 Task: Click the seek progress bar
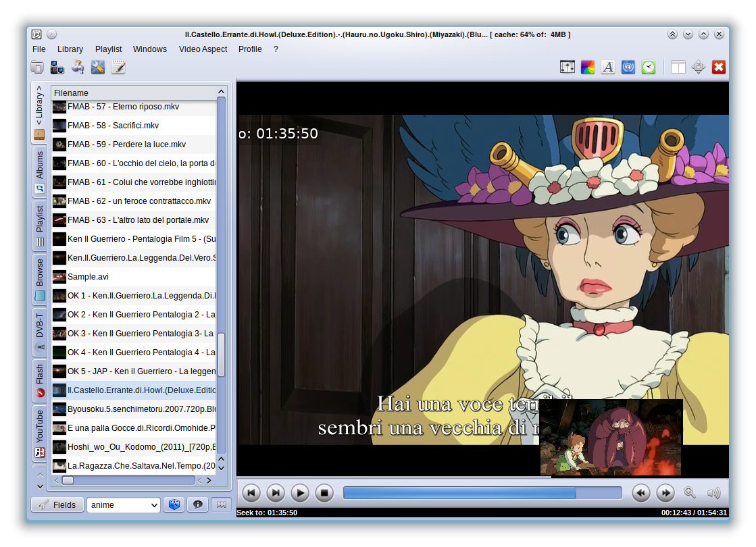click(x=482, y=492)
